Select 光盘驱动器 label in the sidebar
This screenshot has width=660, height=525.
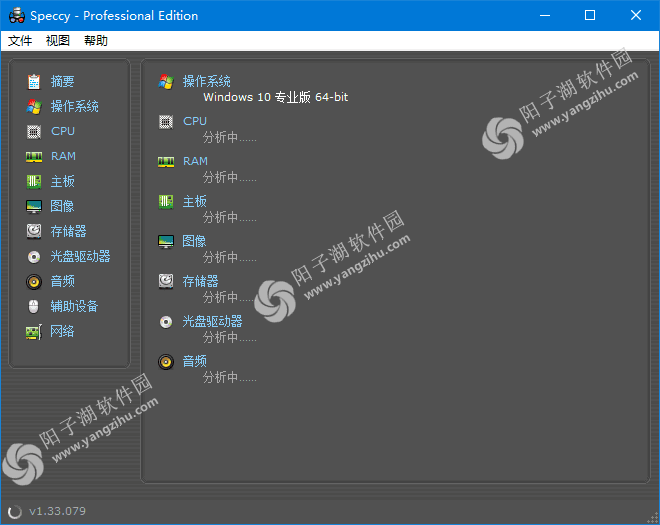[81, 256]
